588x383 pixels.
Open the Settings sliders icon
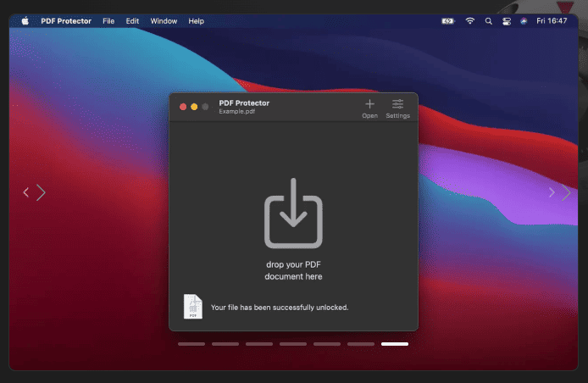coord(398,104)
